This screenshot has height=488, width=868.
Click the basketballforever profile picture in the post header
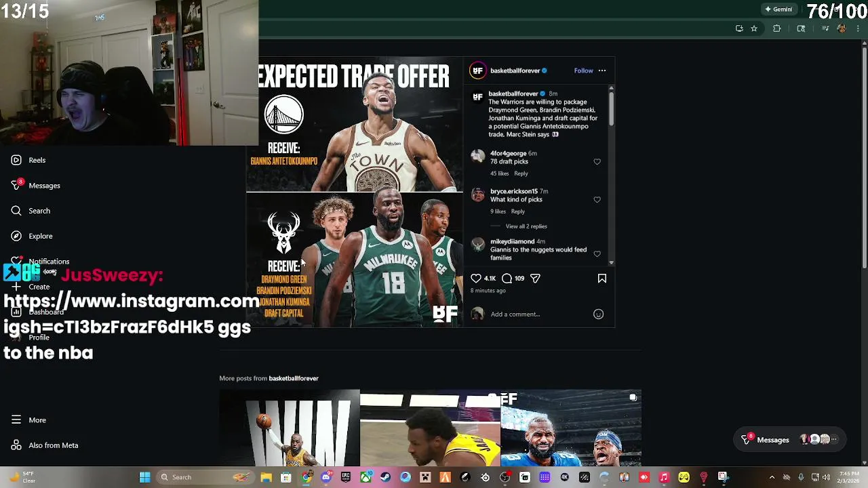pyautogui.click(x=477, y=70)
